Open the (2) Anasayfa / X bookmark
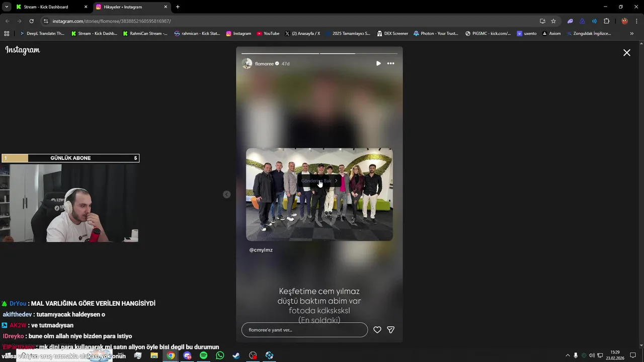 coord(302,34)
